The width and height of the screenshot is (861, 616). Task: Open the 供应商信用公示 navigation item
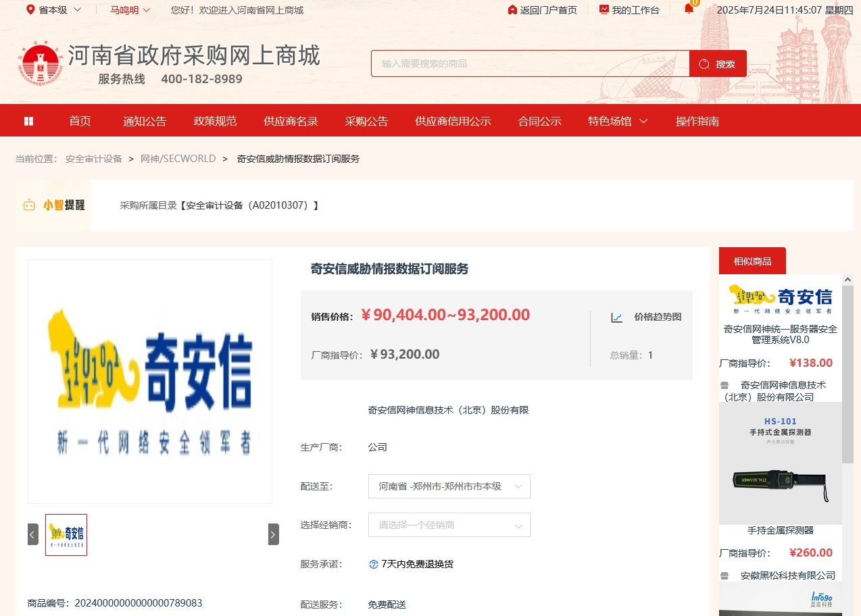coord(453,122)
